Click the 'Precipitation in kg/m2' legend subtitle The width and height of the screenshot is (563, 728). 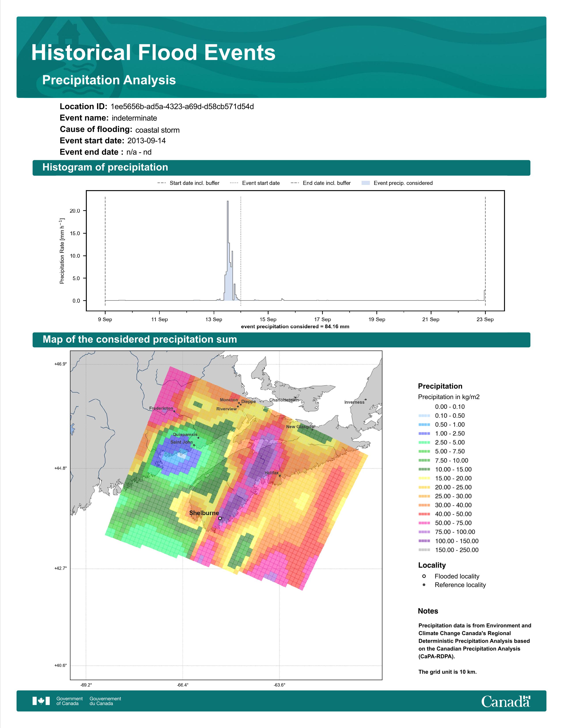[449, 397]
